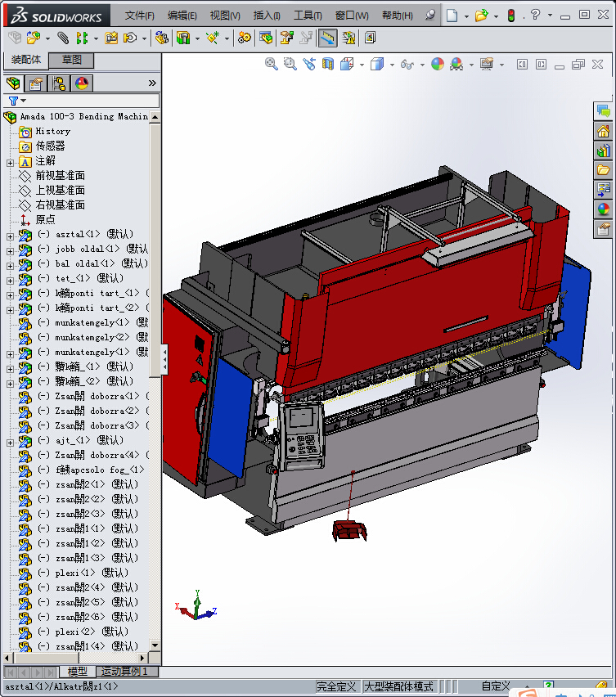The width and height of the screenshot is (616, 697).
Task: Click Zoom to Area icon
Action: coord(290,64)
